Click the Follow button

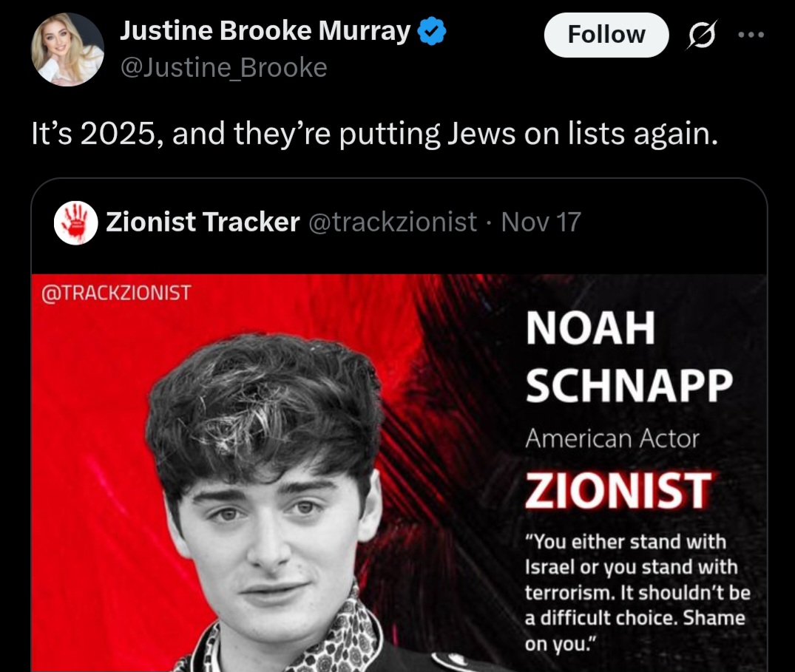[x=606, y=35]
